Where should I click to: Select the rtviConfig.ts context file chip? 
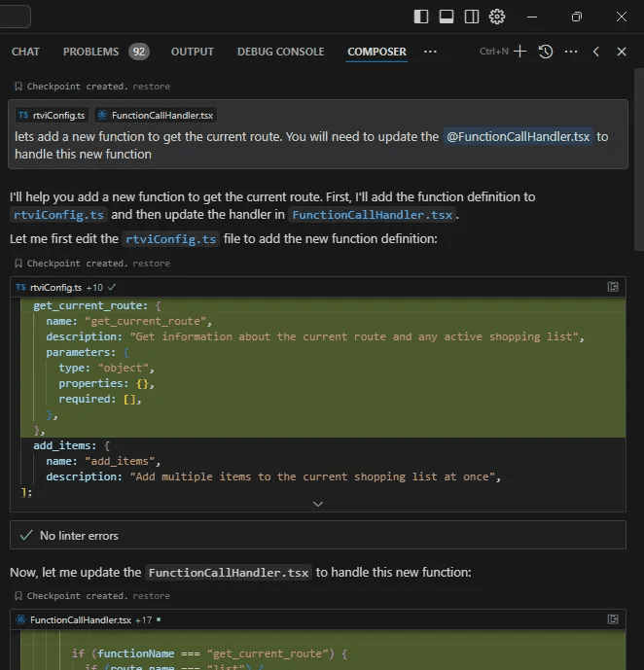point(52,115)
